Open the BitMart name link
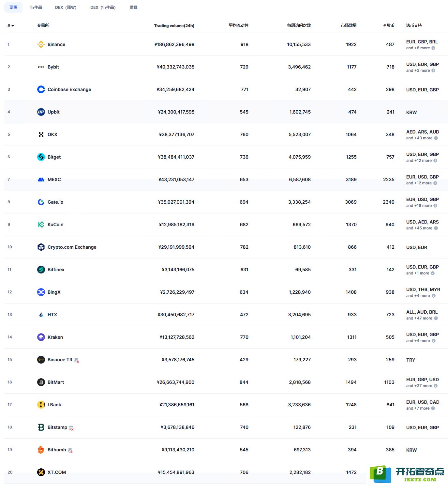Viewport: 448px width, 484px height. (56, 382)
